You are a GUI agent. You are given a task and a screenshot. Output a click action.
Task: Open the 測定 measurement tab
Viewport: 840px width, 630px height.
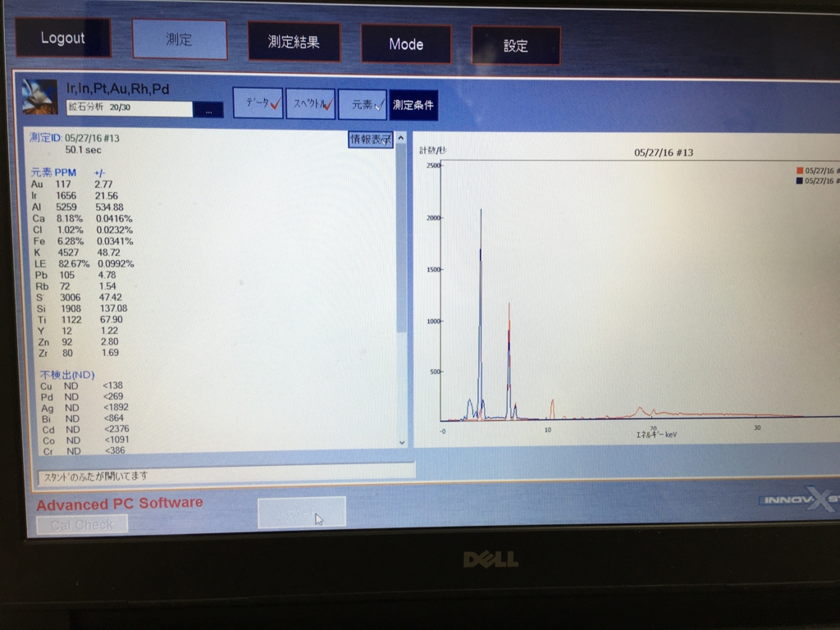pos(180,39)
